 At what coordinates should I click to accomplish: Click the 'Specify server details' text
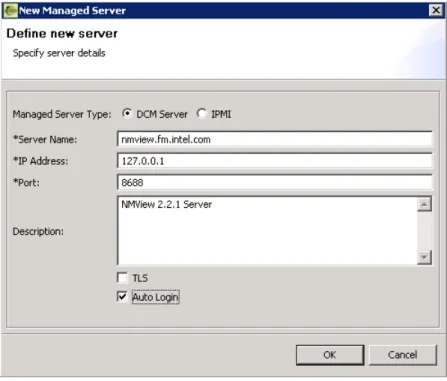tap(59, 53)
